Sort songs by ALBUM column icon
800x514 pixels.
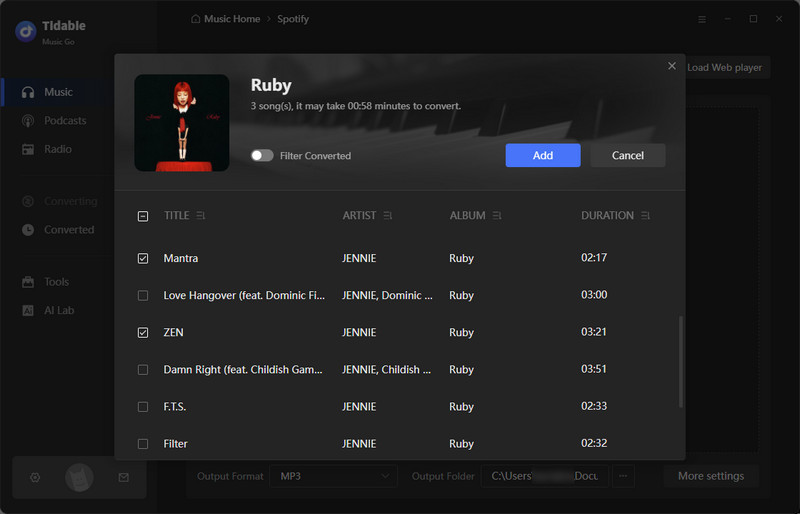pos(497,216)
